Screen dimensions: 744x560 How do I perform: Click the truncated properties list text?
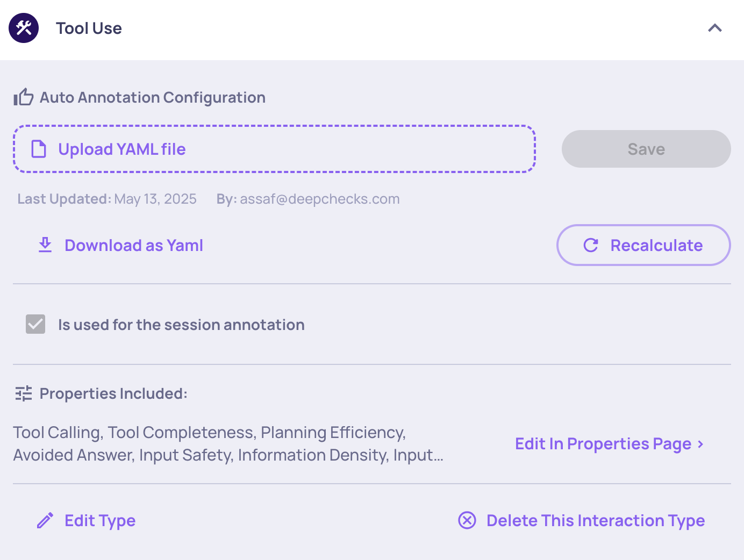point(228,444)
